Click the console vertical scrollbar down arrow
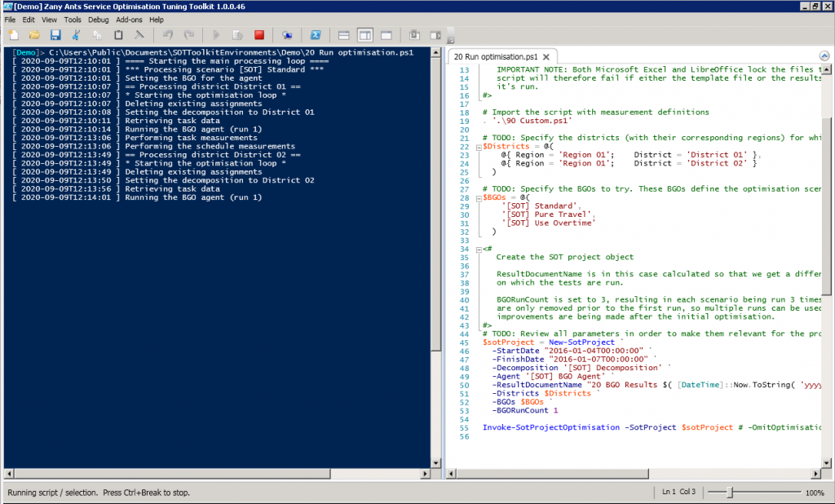The width and height of the screenshot is (835, 504). [435, 463]
